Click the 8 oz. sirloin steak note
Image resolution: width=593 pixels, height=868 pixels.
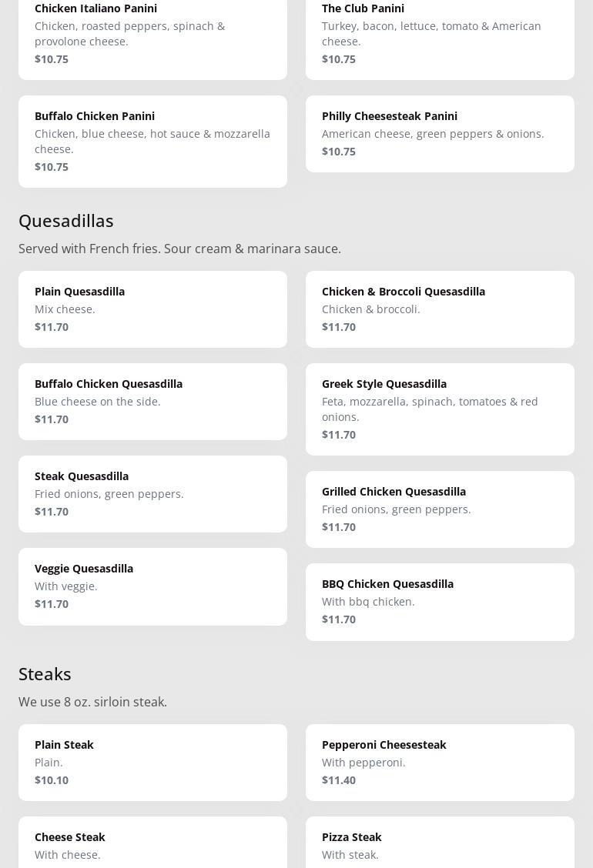coord(92,702)
